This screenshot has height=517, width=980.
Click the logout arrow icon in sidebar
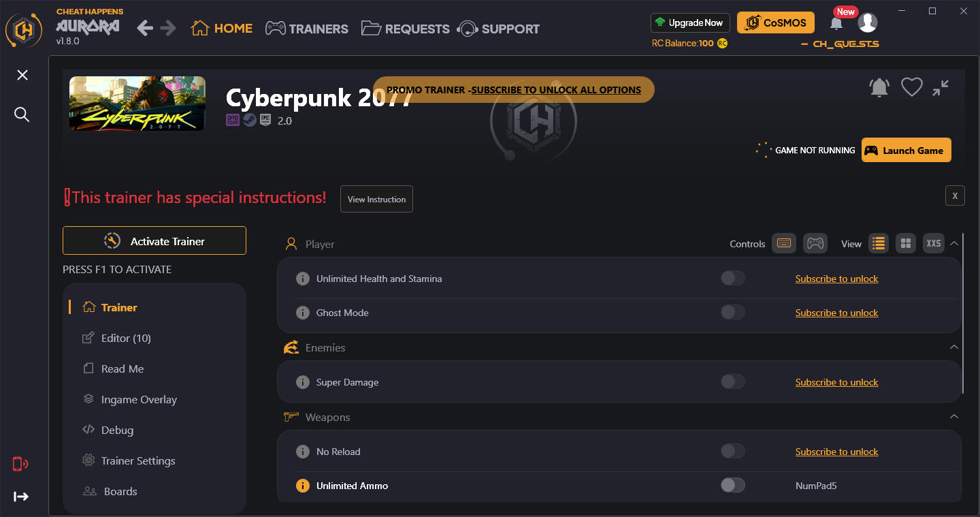[x=21, y=497]
